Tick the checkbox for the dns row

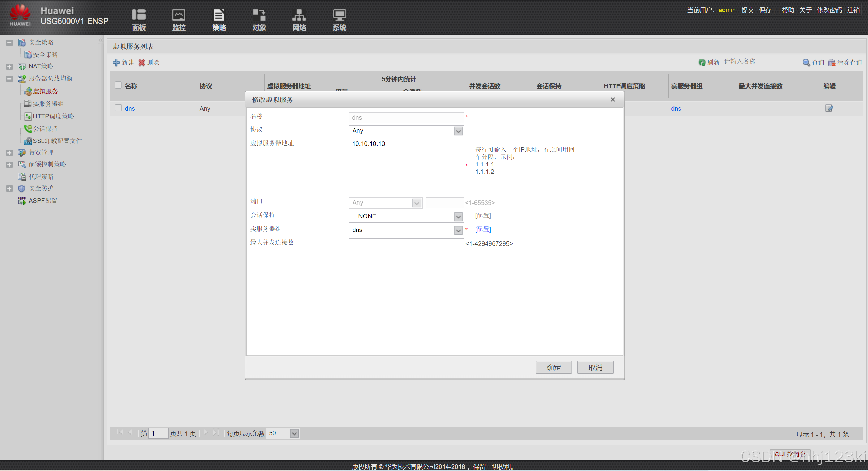pos(118,108)
